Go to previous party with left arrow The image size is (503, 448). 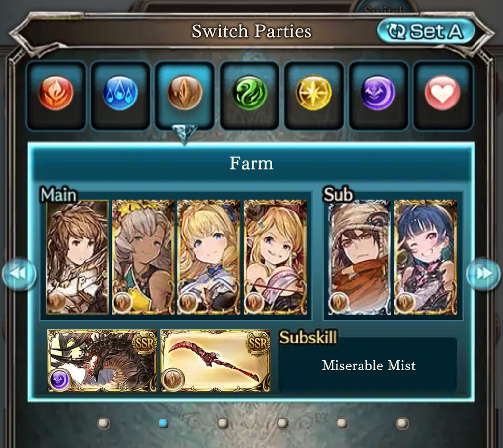tap(19, 274)
